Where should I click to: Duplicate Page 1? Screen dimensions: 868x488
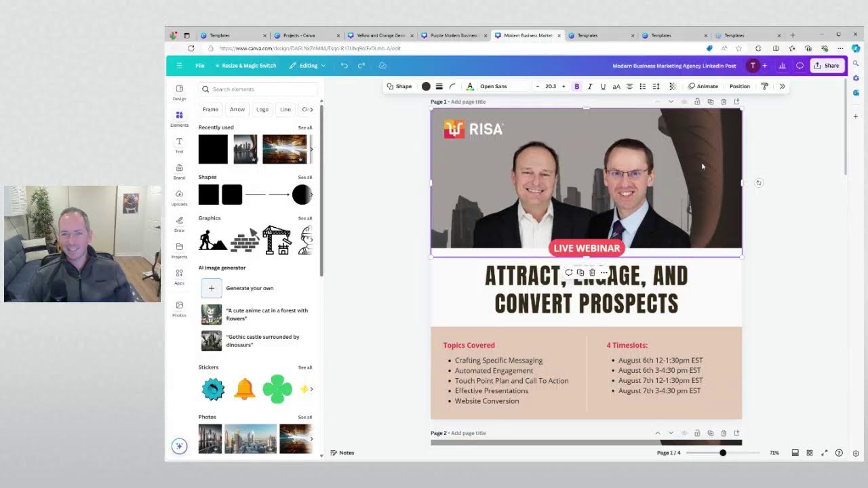point(710,102)
